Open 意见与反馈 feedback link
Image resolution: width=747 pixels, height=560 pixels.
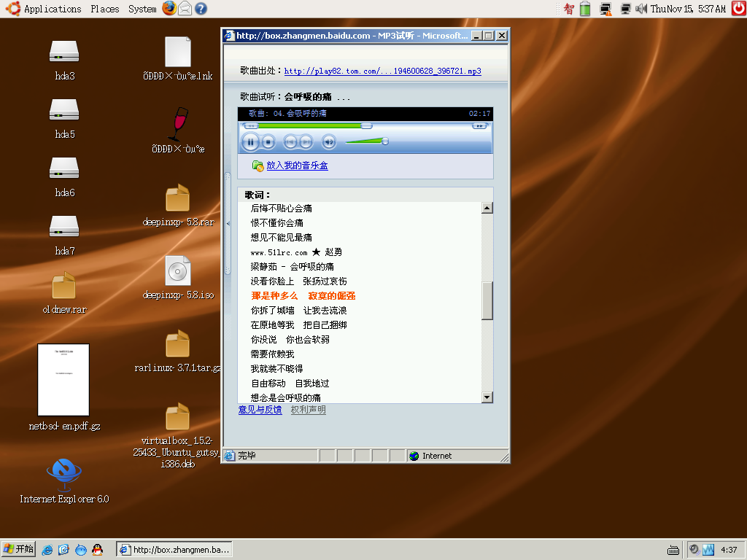260,410
